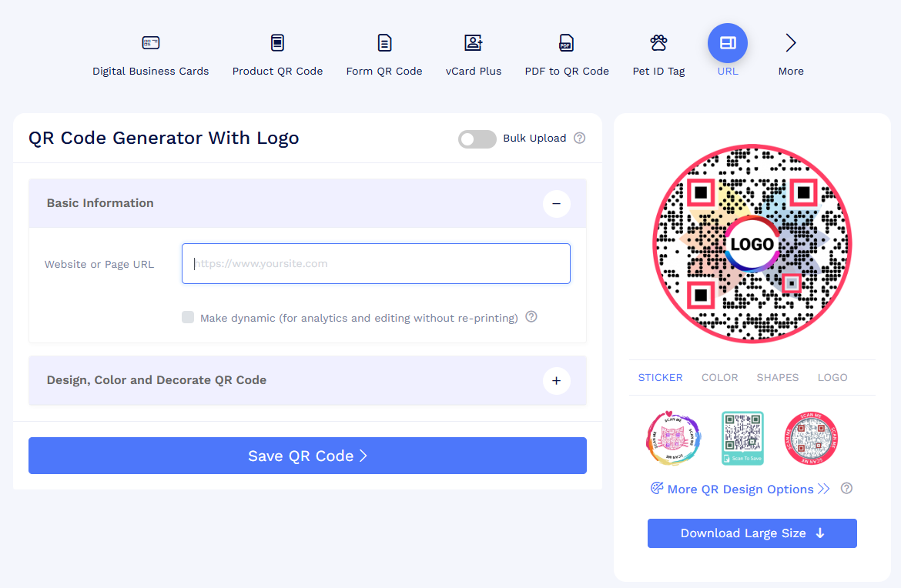Select the colorful cat sticker design
Screen dimensions: 901x588
point(674,438)
